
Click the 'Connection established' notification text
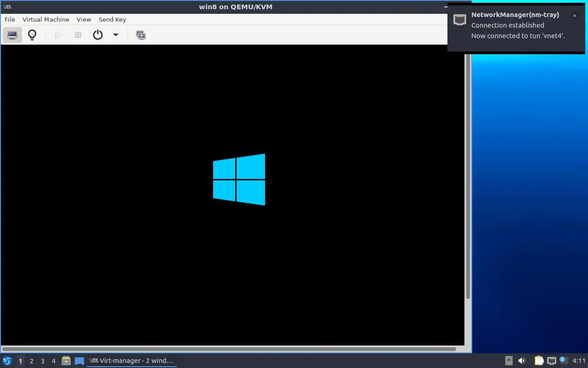508,25
